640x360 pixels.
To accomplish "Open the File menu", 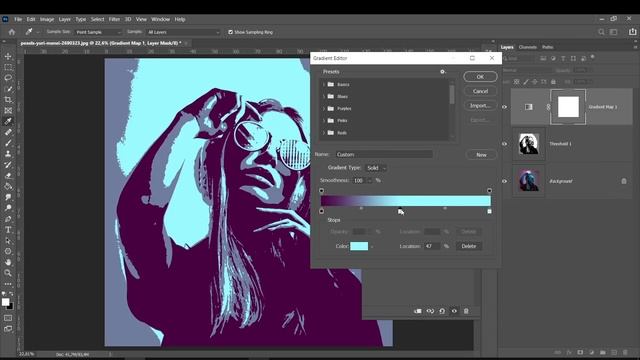I will pos(18,19).
